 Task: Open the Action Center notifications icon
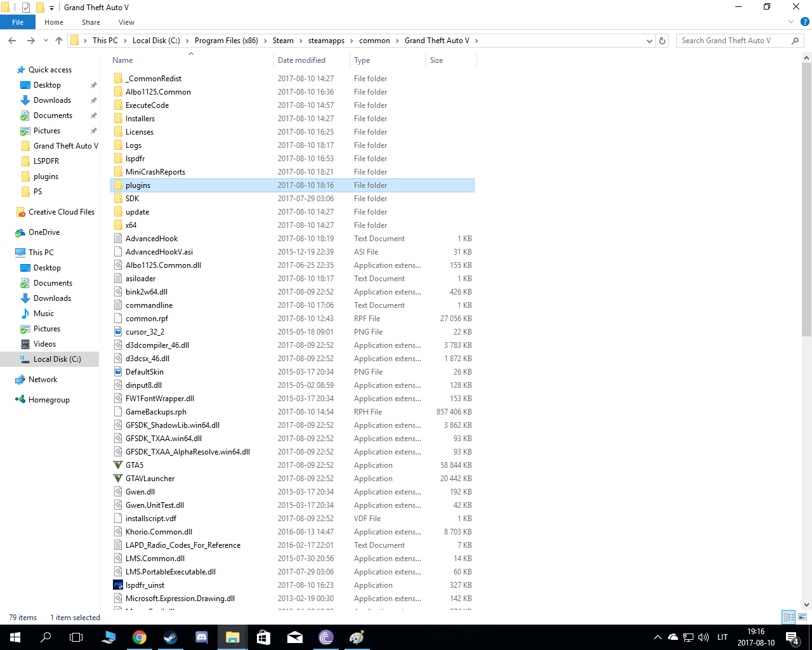792,637
